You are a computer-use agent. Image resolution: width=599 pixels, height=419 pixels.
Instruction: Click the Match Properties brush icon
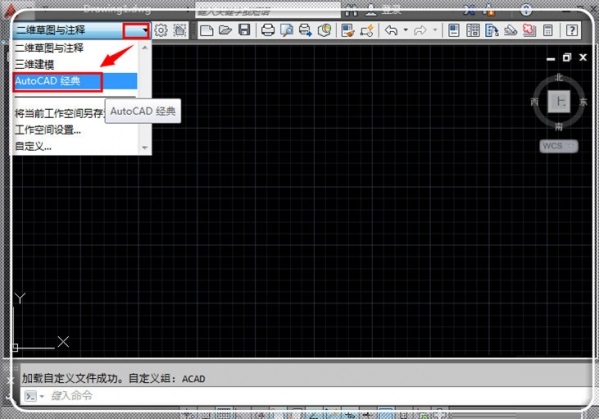pos(348,30)
